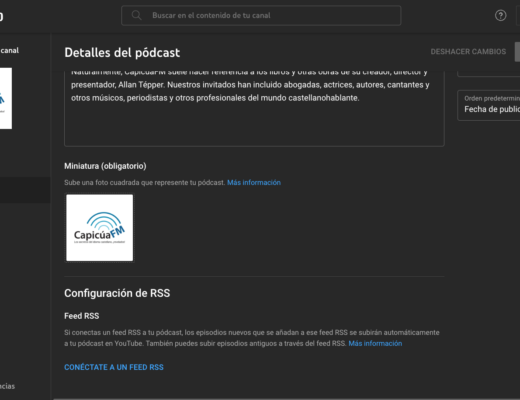Click the DESHACER CAMBIOS button

(468, 52)
